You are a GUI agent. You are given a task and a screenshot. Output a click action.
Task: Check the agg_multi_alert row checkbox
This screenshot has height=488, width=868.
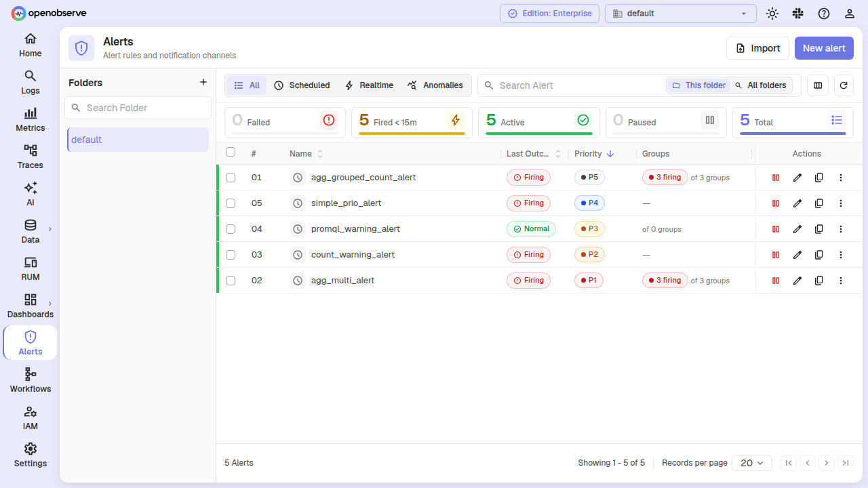pos(231,281)
